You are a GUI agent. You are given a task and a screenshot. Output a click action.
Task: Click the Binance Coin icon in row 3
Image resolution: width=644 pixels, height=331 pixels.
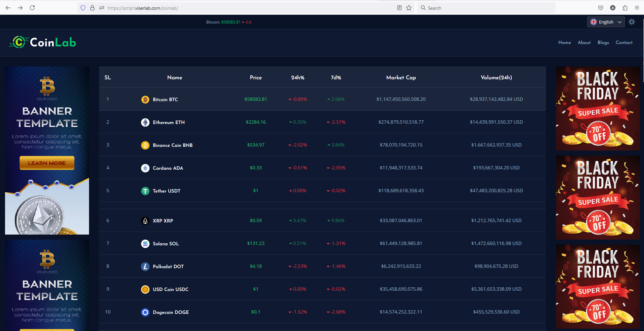pyautogui.click(x=145, y=145)
